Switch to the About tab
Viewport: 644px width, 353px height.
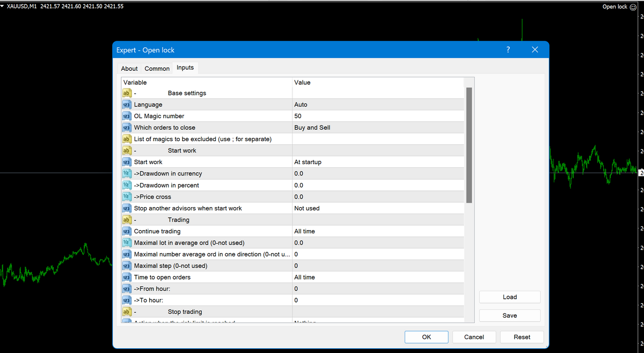click(129, 69)
